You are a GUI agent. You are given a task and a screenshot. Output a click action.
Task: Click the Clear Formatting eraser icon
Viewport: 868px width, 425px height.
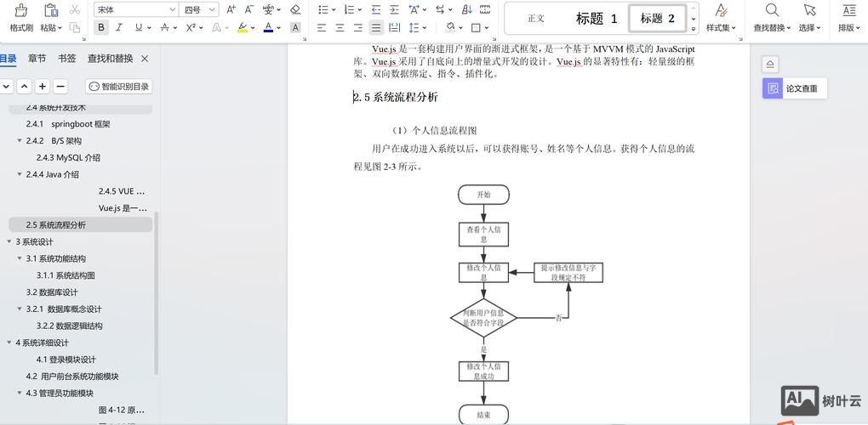[x=295, y=9]
